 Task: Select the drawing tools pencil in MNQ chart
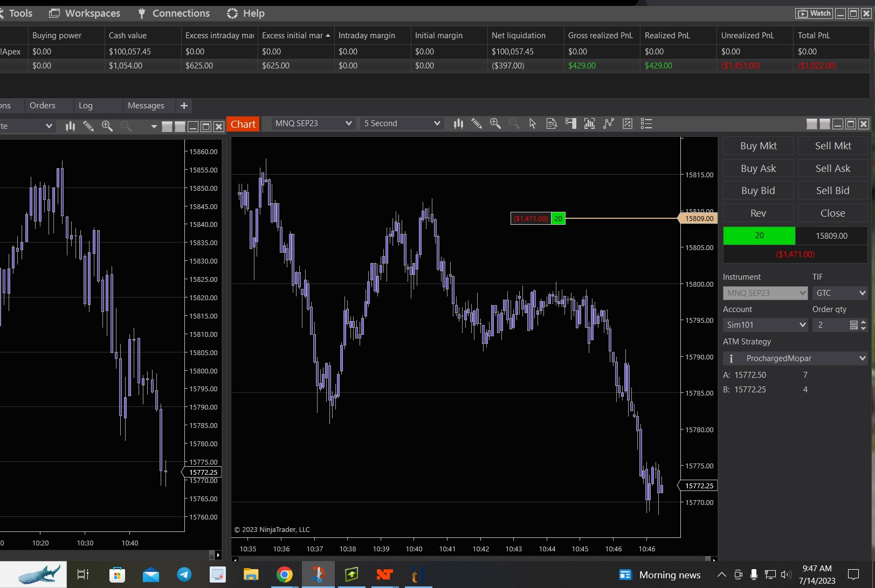pos(477,124)
